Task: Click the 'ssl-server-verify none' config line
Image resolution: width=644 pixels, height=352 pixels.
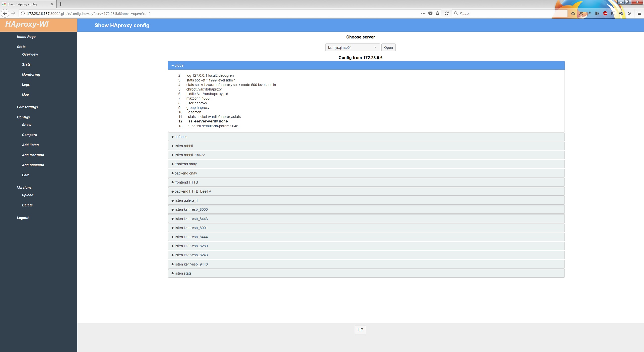Action: tap(208, 121)
